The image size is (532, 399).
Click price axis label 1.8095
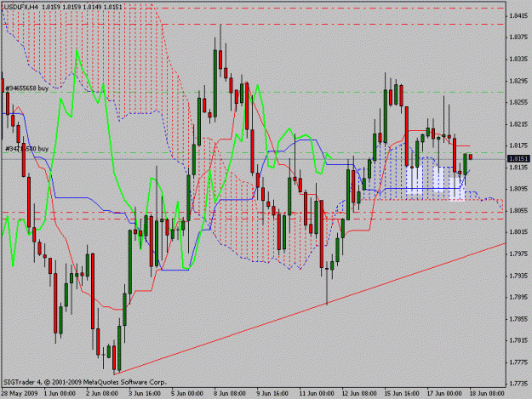coord(518,189)
